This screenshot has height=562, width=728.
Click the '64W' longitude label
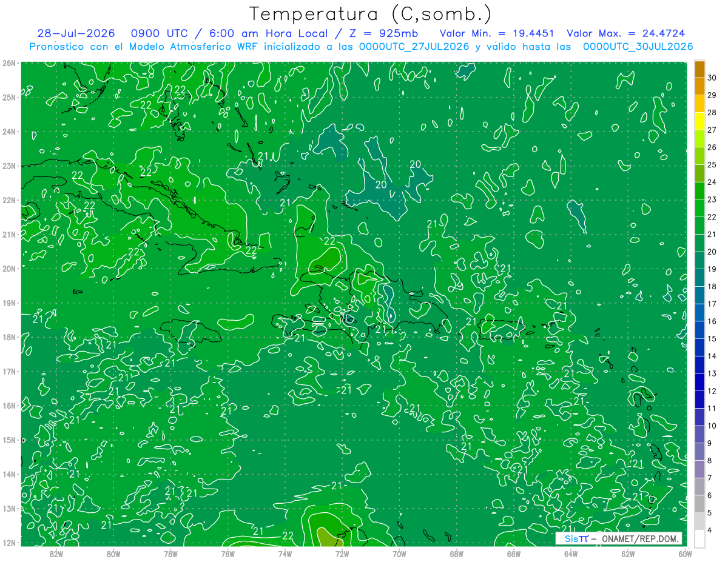tap(571, 554)
